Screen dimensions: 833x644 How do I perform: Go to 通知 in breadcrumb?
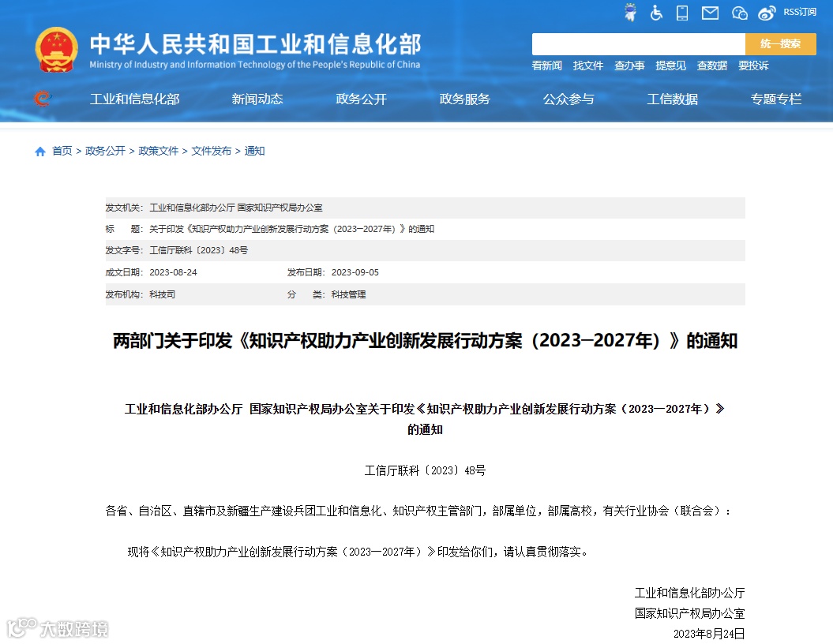(254, 152)
